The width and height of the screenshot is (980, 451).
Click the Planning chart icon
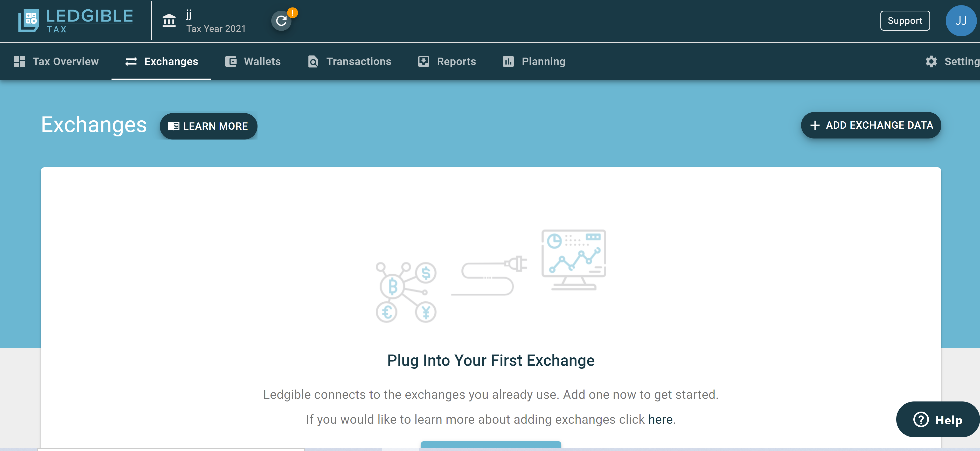508,61
